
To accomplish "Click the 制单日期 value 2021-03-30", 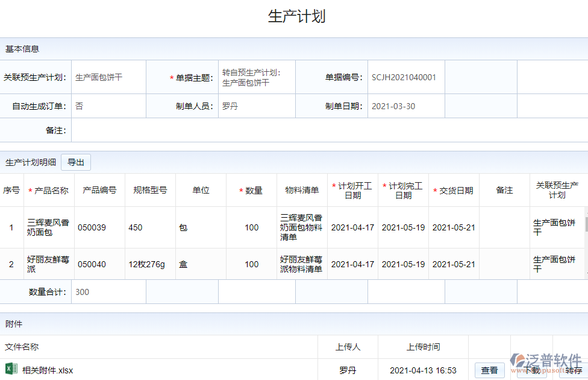I will point(393,106).
